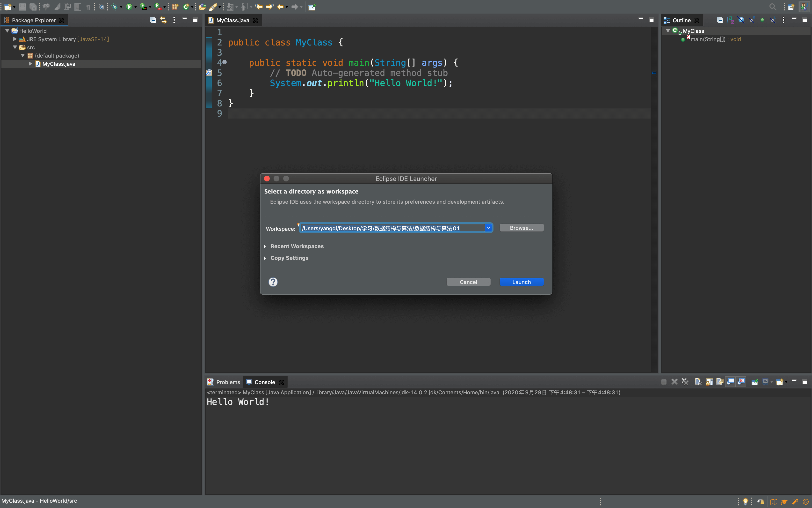The height and width of the screenshot is (508, 812).
Task: Click Clear Console icon
Action: coord(698,382)
